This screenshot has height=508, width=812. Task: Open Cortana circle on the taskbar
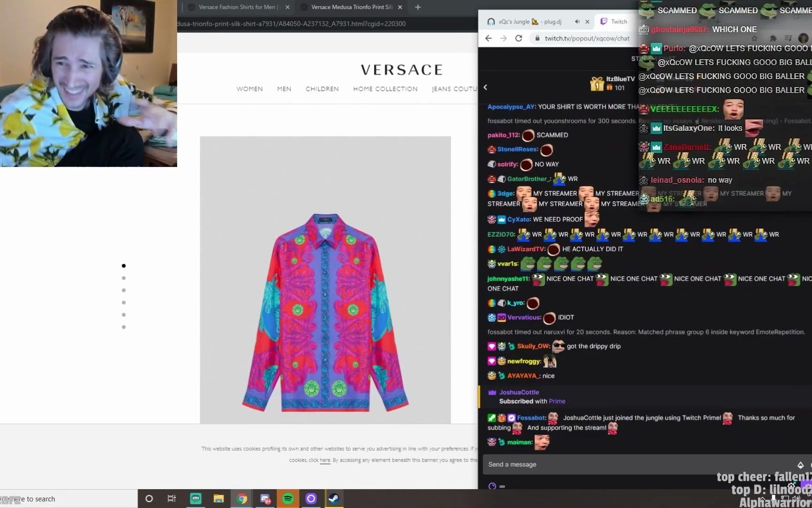coord(149,499)
